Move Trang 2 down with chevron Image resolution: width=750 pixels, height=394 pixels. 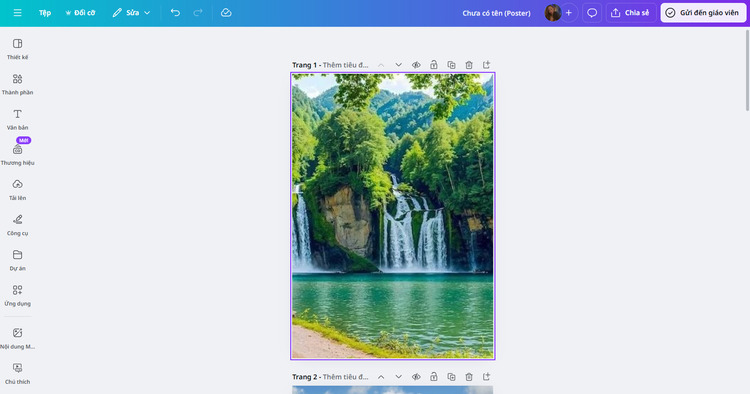398,377
